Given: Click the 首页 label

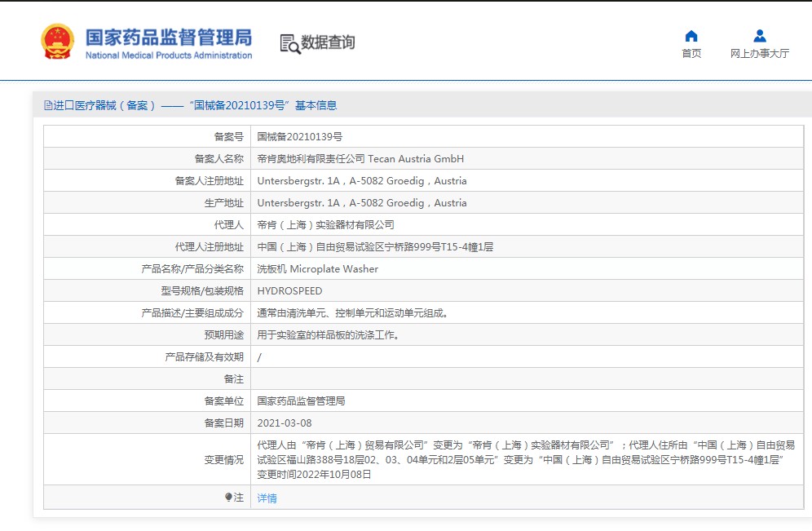Looking at the screenshot, I should click(x=691, y=53).
